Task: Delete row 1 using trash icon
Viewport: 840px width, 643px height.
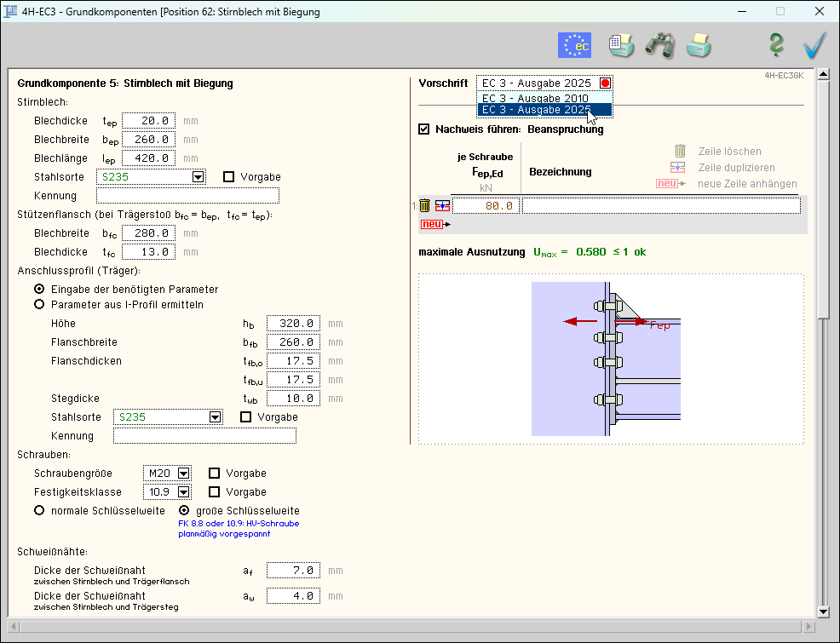Action: pos(424,205)
